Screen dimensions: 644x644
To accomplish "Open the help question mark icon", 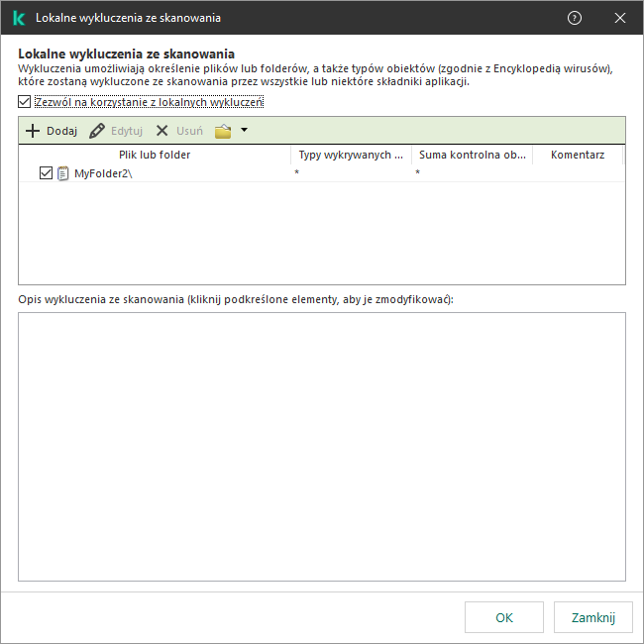I will coord(575,18).
